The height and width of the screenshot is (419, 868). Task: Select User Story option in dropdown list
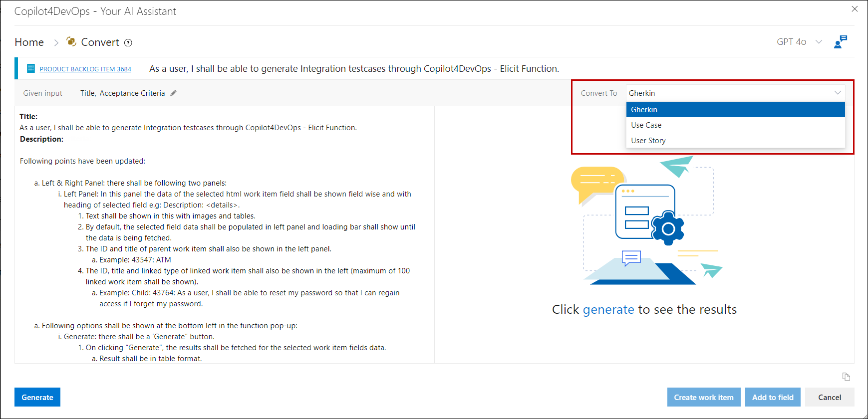[x=736, y=141]
